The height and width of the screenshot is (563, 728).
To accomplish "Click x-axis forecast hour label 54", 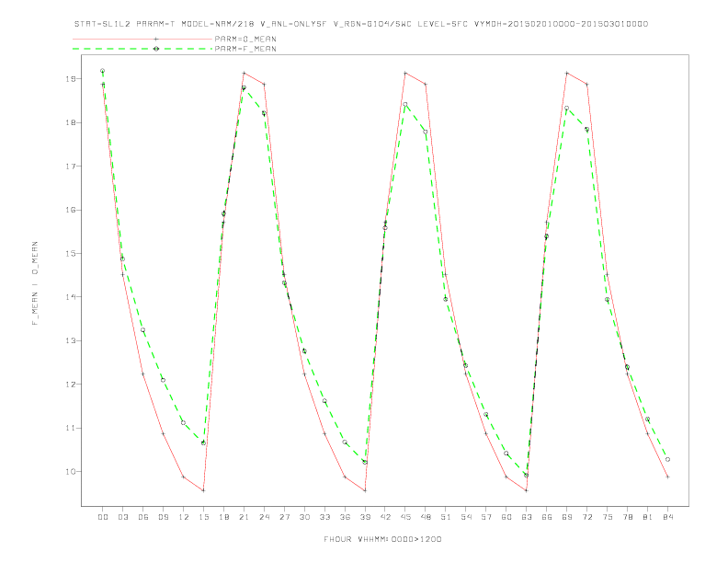I will (466, 517).
